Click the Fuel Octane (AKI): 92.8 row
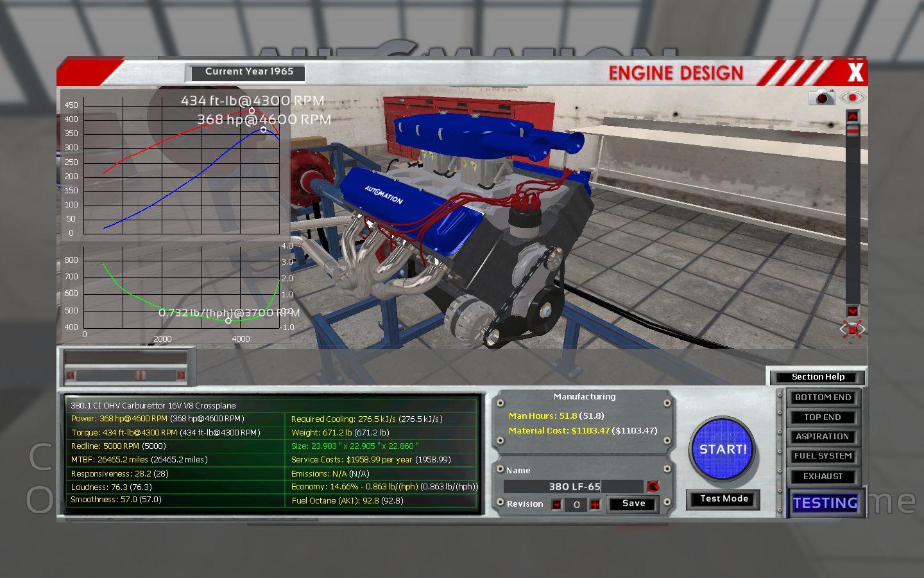This screenshot has height=578, width=924. tap(382, 501)
